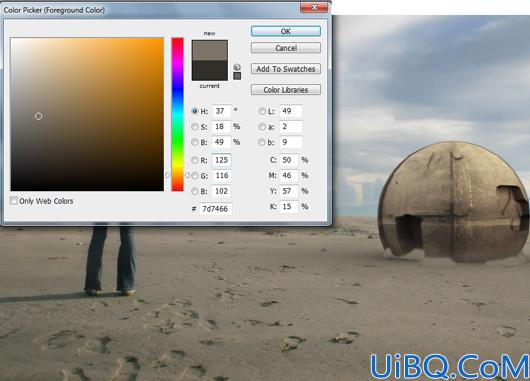Click the web-safe color cube warning icon
Viewport: 530px width, 381px height.
[237, 67]
